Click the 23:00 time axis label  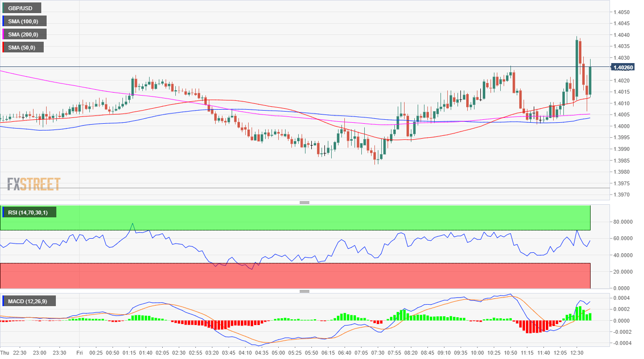(x=40, y=353)
